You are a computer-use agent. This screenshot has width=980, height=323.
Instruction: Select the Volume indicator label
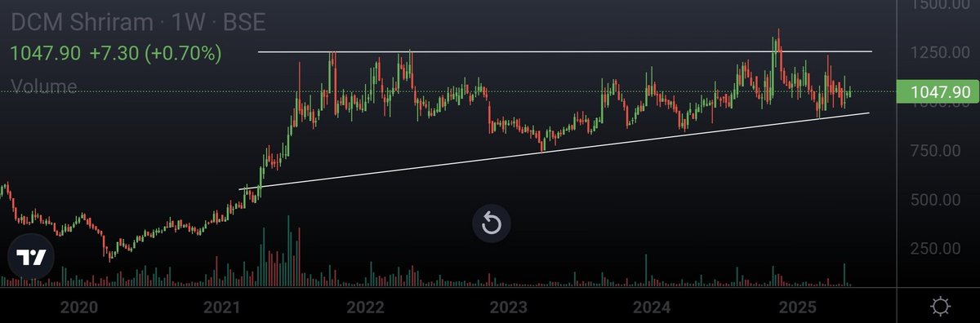click(44, 86)
